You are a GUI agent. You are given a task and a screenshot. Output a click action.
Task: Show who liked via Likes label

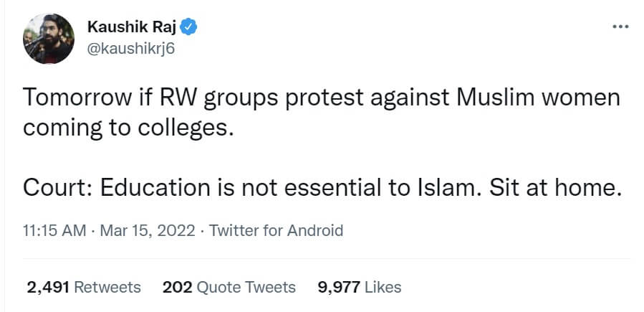click(383, 288)
